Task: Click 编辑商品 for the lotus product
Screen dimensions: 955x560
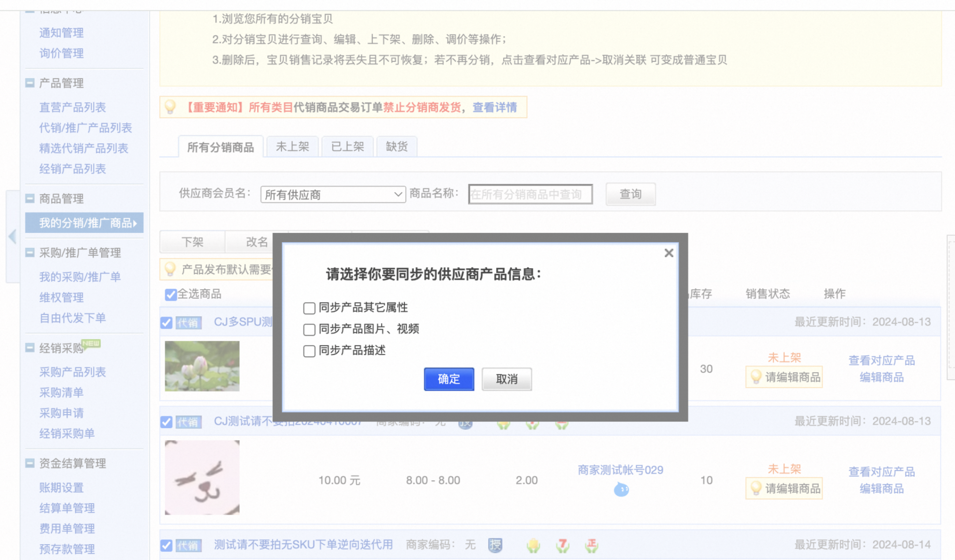Action: (x=881, y=377)
